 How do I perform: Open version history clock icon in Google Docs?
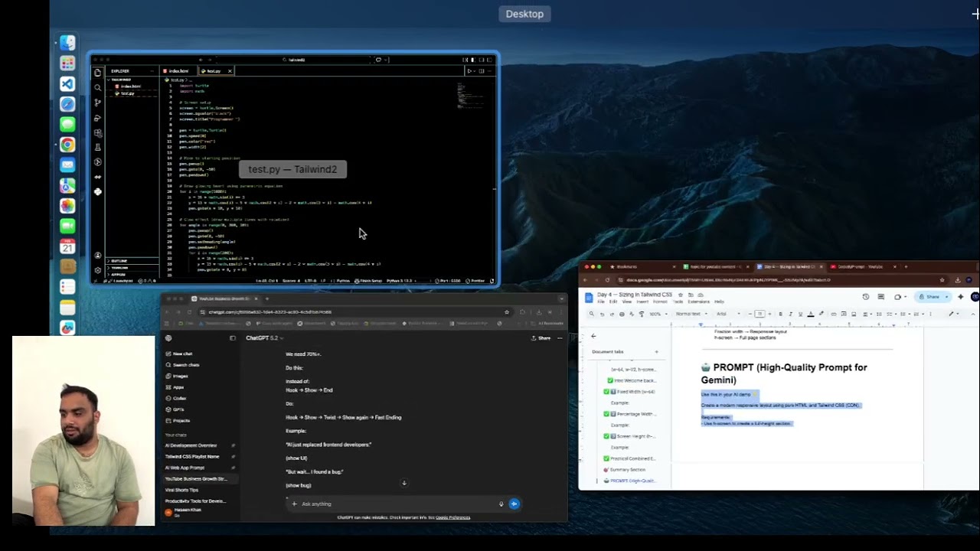tap(865, 297)
